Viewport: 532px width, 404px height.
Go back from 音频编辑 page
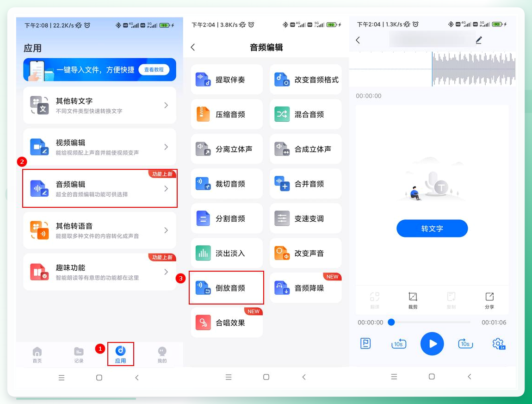click(x=193, y=47)
